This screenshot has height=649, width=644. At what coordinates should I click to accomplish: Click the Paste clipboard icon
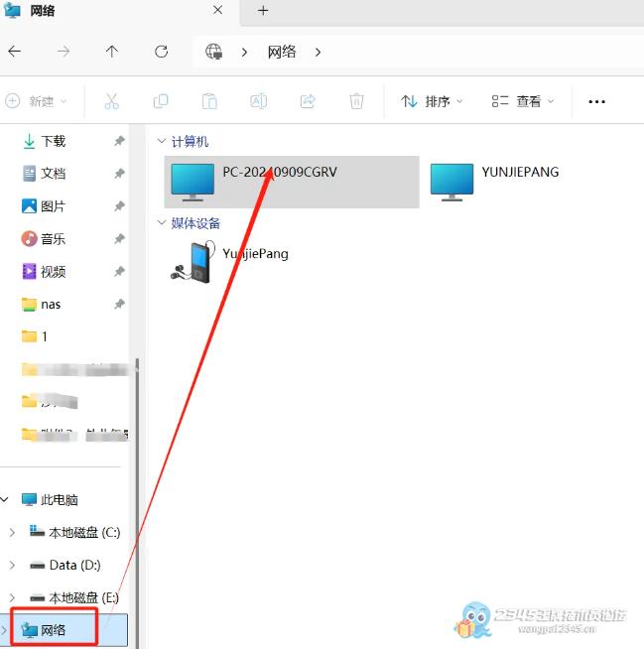pos(209,101)
